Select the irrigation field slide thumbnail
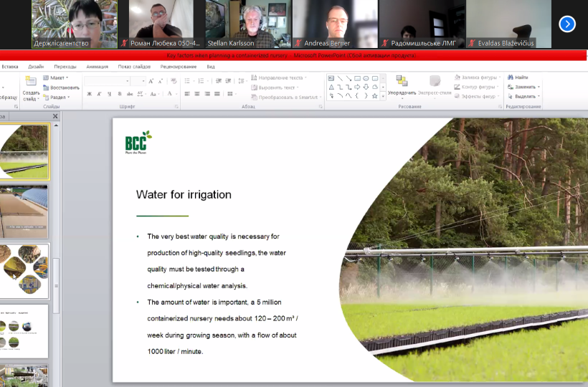 (24, 151)
